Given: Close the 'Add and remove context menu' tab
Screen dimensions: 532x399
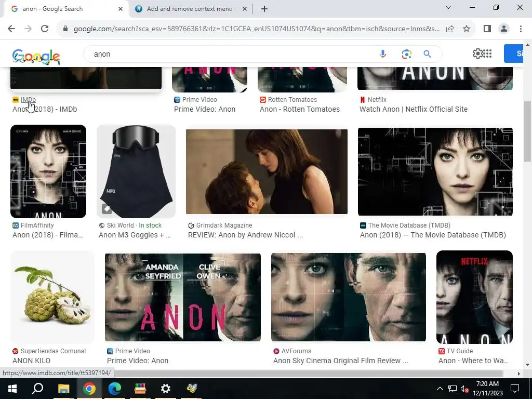Looking at the screenshot, I should [245, 9].
